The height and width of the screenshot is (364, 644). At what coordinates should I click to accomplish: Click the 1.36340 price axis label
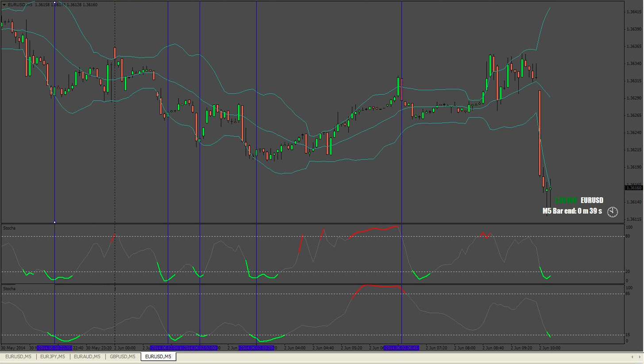click(635, 64)
